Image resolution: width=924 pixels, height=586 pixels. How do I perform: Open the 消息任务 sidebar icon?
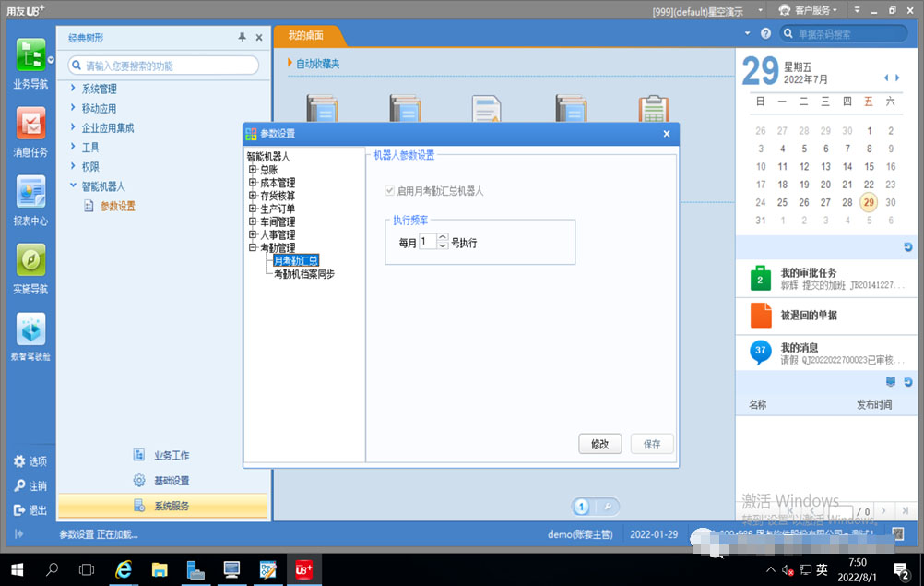(30, 125)
